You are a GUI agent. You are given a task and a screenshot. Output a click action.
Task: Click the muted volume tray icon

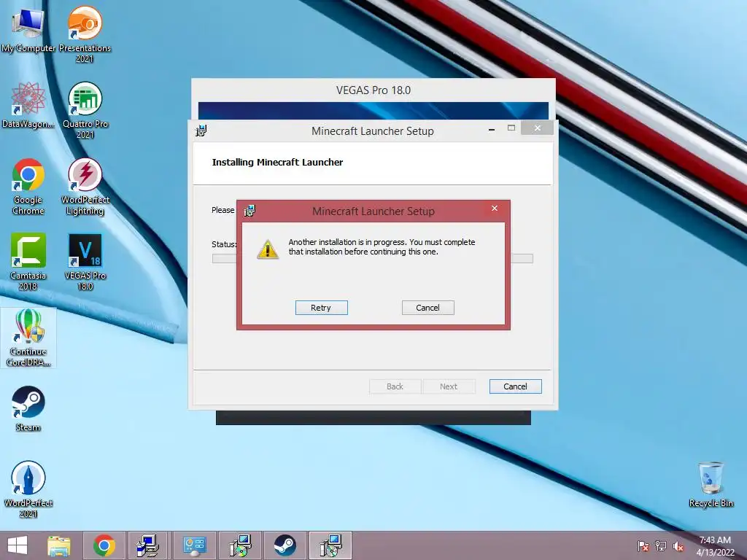tap(678, 545)
